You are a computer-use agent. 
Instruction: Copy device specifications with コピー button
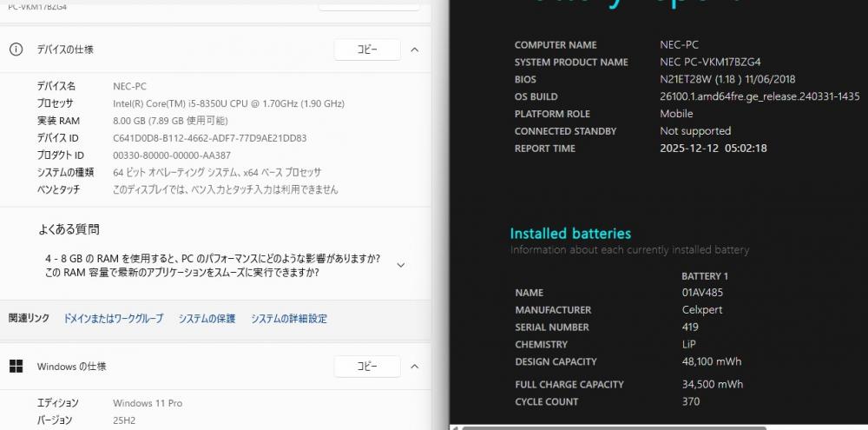click(x=367, y=50)
